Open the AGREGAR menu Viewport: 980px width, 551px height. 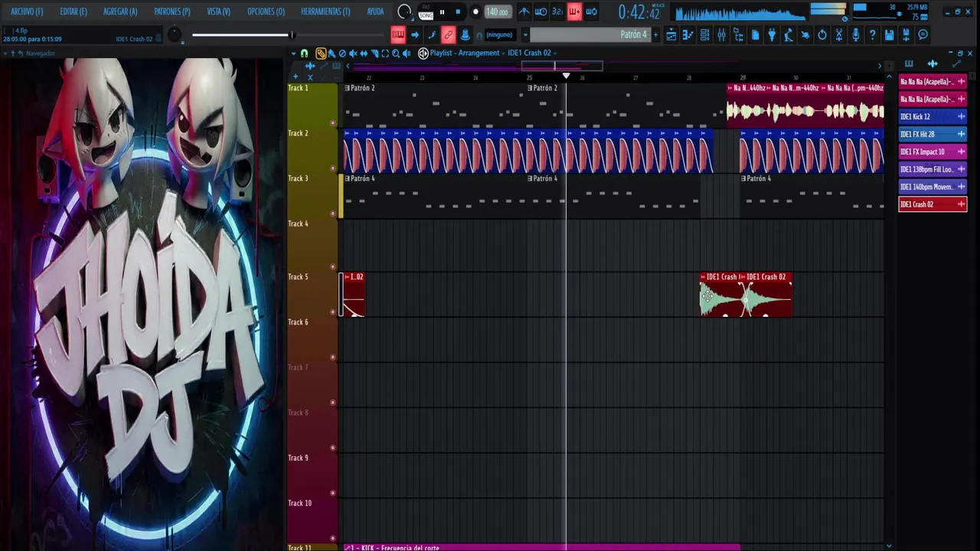point(120,11)
